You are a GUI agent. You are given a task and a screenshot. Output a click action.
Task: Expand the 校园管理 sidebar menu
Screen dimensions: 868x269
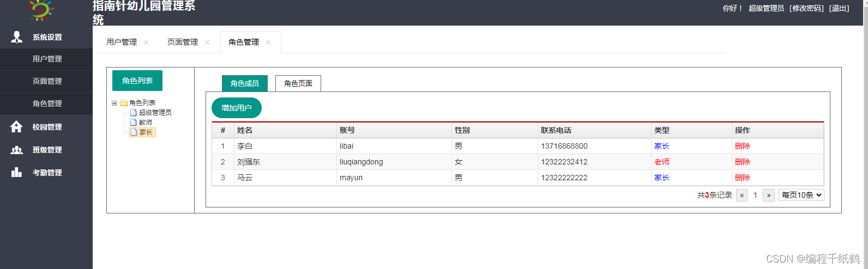pos(46,127)
